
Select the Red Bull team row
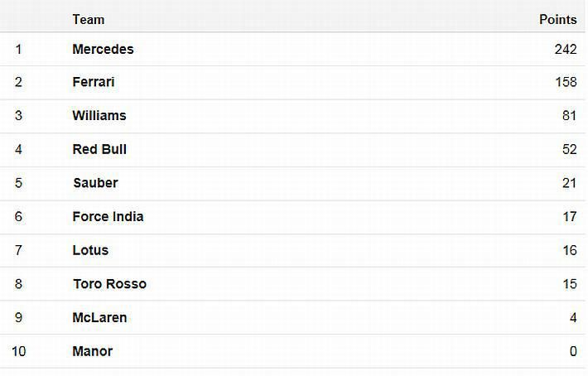99,149
